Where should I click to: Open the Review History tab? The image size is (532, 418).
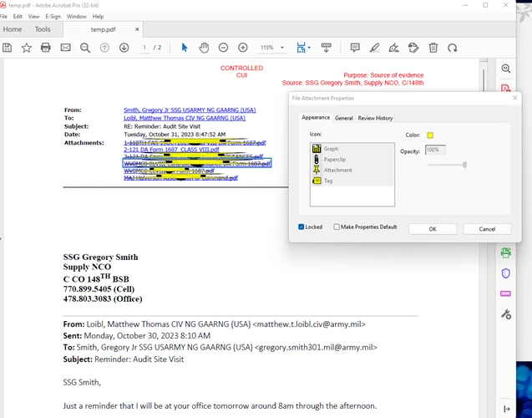point(375,118)
